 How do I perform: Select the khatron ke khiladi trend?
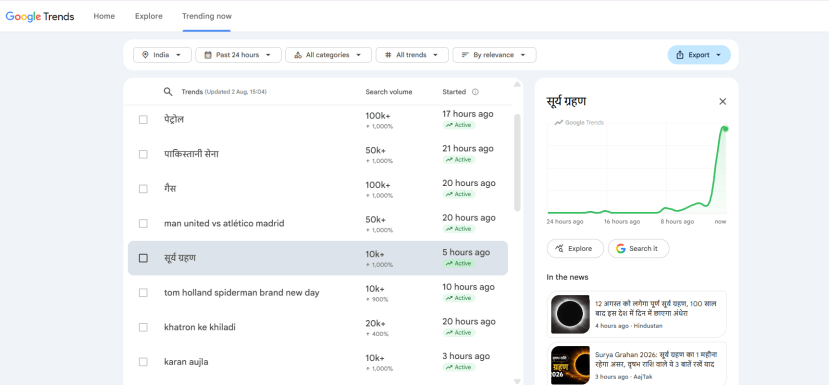tap(200, 327)
